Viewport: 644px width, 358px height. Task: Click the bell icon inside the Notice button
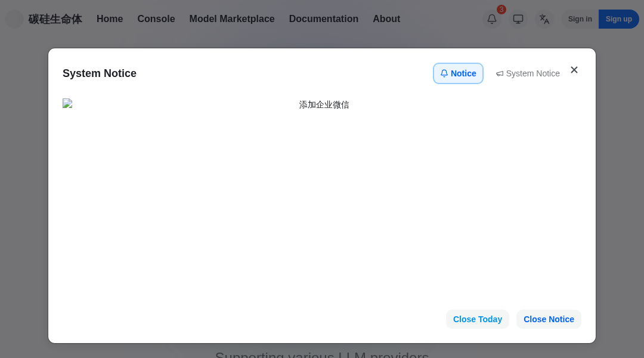(x=444, y=73)
